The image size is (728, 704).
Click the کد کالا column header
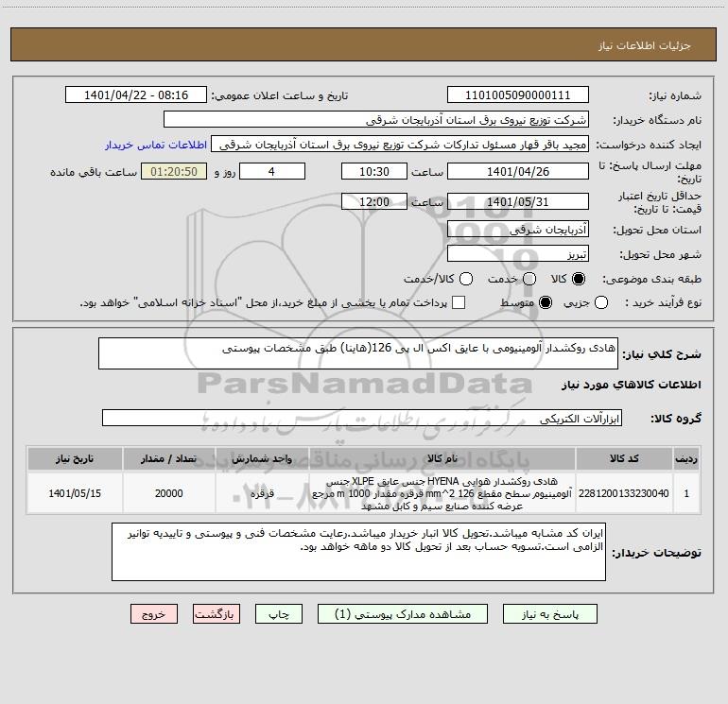pos(624,458)
